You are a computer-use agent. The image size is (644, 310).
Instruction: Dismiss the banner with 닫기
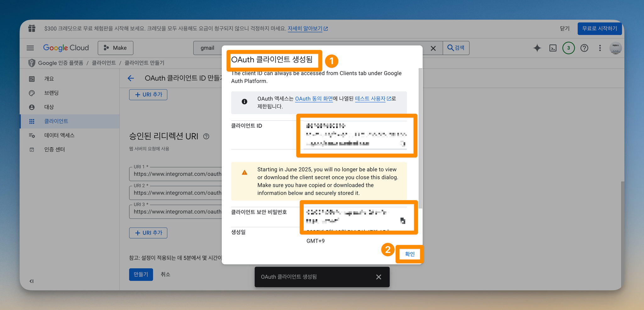(565, 28)
